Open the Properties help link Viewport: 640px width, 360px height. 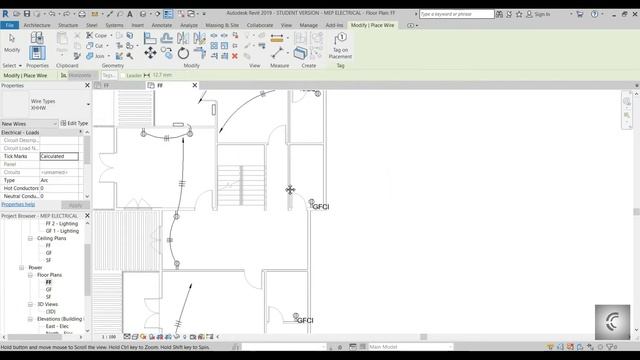pyautogui.click(x=18, y=204)
